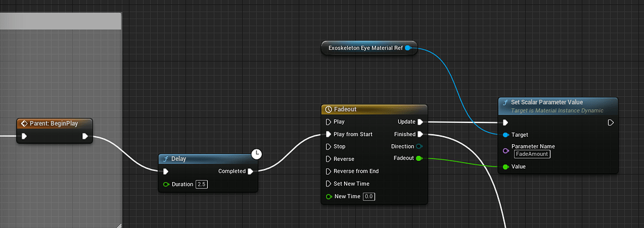Image resolution: width=644 pixels, height=228 pixels.
Task: Click the Fadeout Direction output pin
Action: tap(419, 147)
